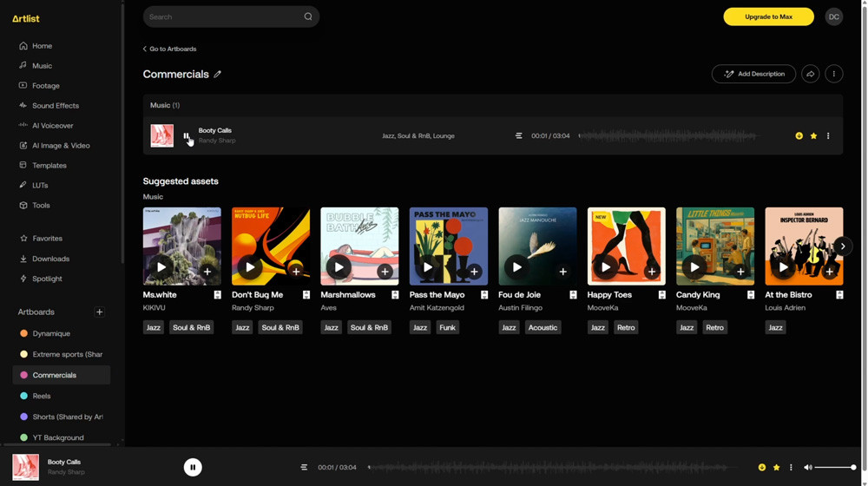Open similar-songs icon in Booty Calls row

click(519, 135)
